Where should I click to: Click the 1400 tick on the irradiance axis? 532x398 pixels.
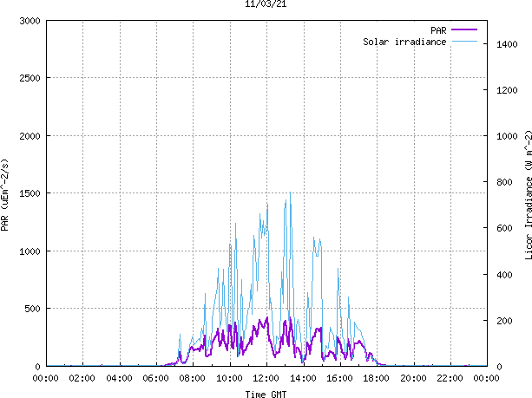507,44
